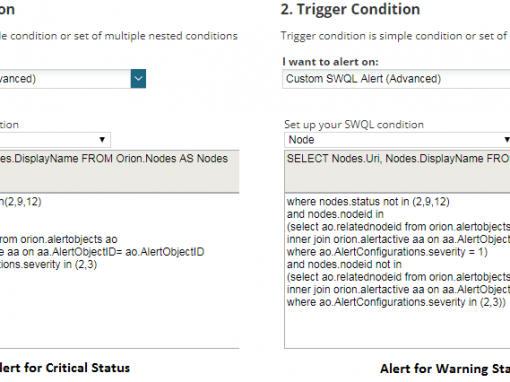The height and width of the screenshot is (382, 510).
Task: Click the 'severity = 1)' condition line
Action: pyautogui.click(x=387, y=252)
